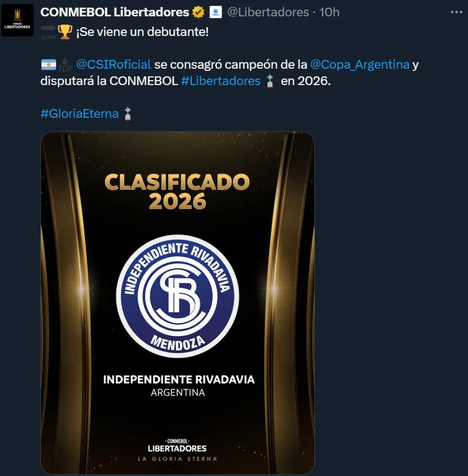Open the @Copa_Argentina mention
The height and width of the screenshot is (476, 468).
360,65
